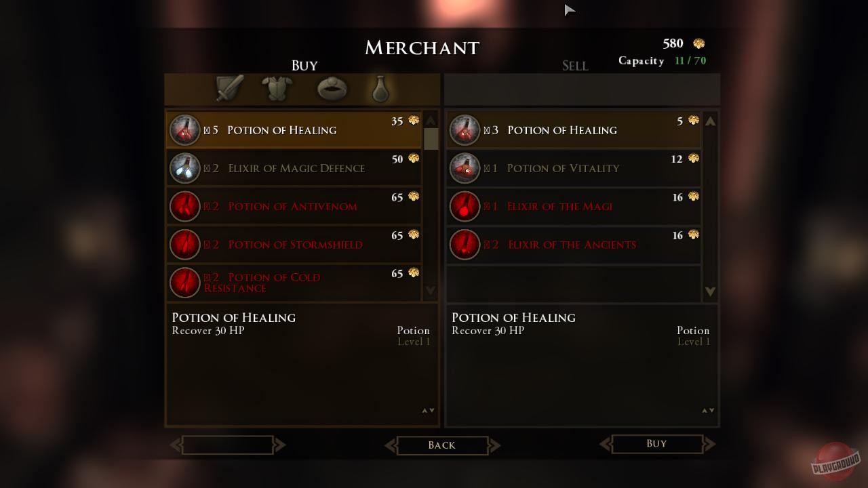The height and width of the screenshot is (488, 868).
Task: Click the Potion of Antivenom icon
Action: [x=184, y=207]
